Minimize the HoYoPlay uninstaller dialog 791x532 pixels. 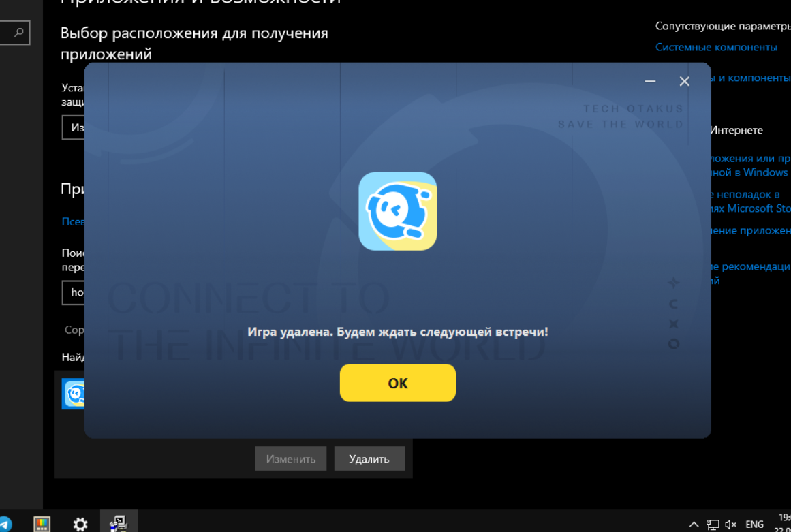tap(650, 81)
